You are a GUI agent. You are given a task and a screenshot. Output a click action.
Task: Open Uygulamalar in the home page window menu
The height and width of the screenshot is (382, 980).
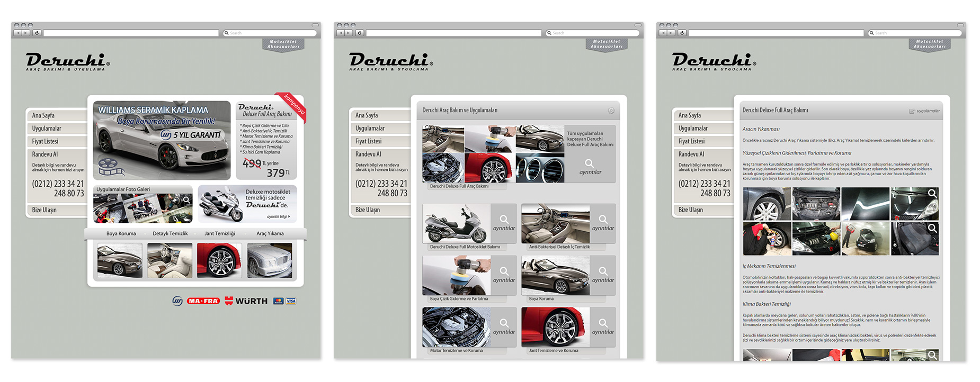tap(57, 129)
